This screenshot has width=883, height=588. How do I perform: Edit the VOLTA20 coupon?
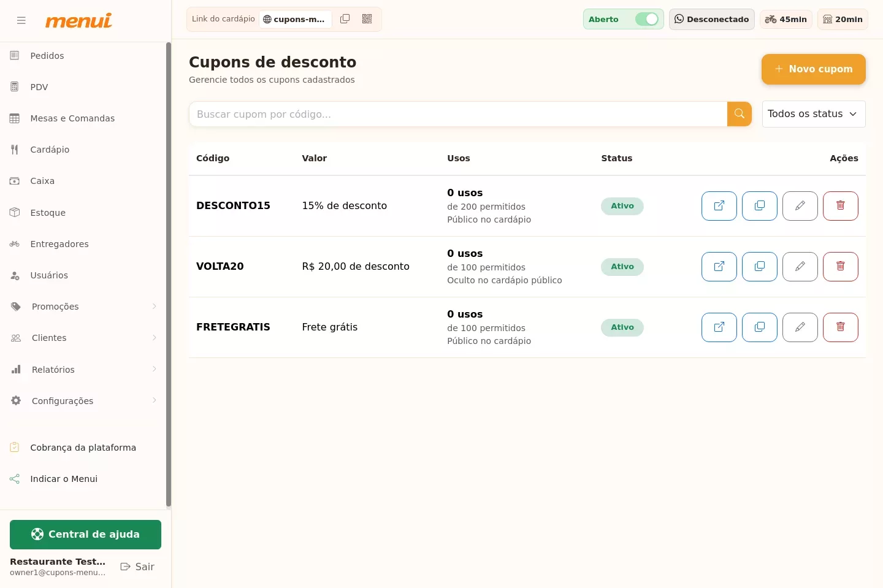pos(800,267)
